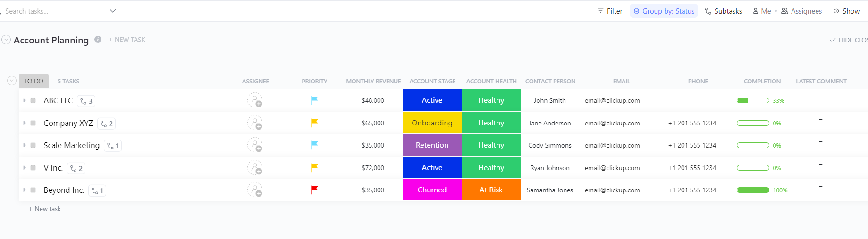
Task: Click the status square of Scale Marketing
Action: (33, 145)
